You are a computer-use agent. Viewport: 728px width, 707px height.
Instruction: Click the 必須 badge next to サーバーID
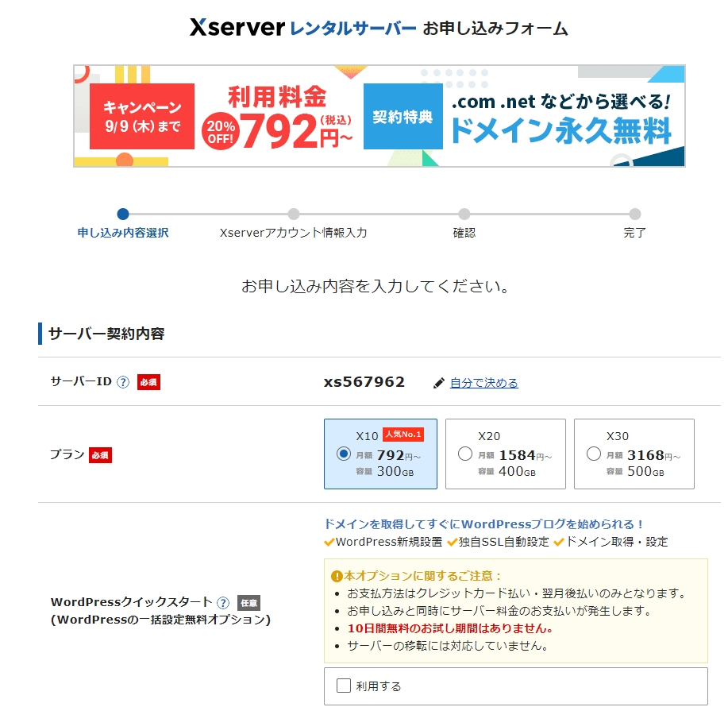[148, 382]
